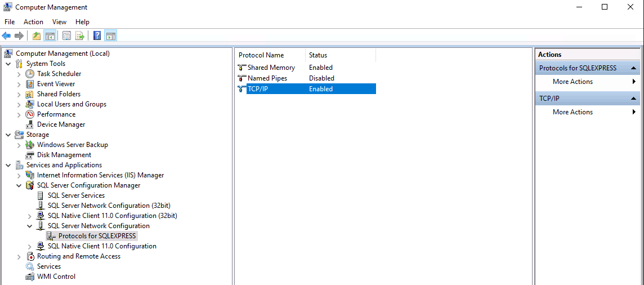Open More Actions under TCP/IP
Screen dimensions: 644x285
coord(588,112)
